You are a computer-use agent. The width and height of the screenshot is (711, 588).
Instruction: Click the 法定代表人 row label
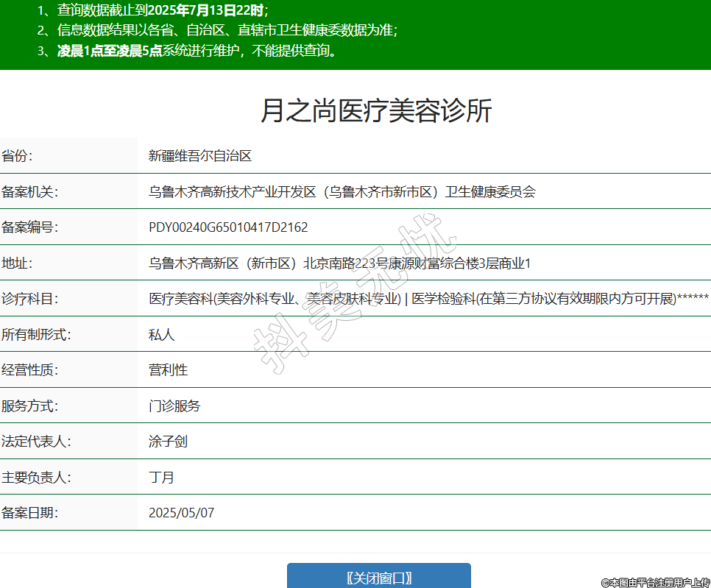tap(36, 442)
